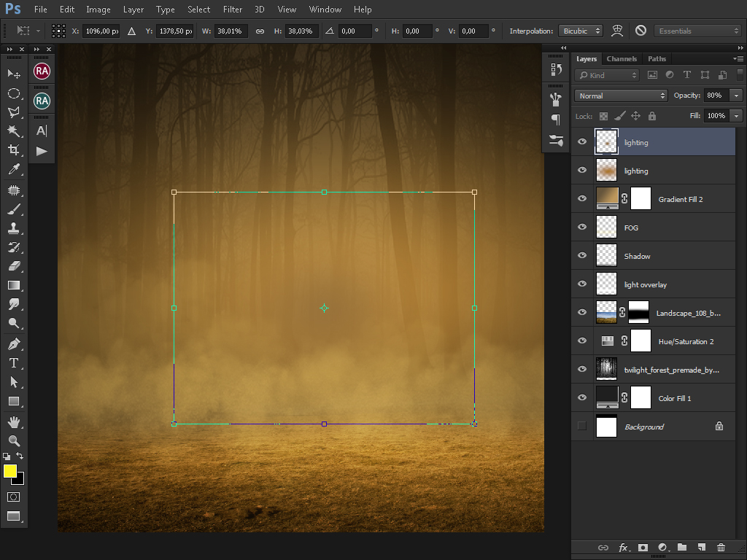This screenshot has height=560, width=747.
Task: Select the Zoom tool
Action: (14, 441)
